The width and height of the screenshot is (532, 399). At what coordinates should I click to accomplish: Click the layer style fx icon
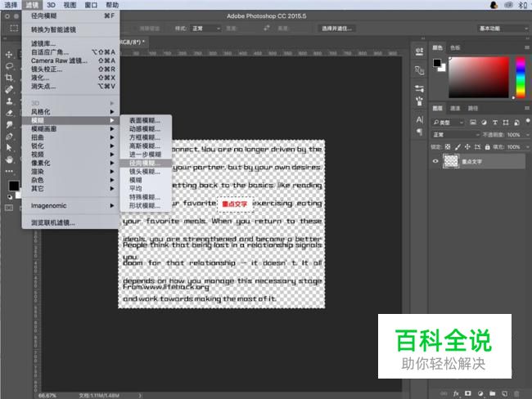point(456,393)
